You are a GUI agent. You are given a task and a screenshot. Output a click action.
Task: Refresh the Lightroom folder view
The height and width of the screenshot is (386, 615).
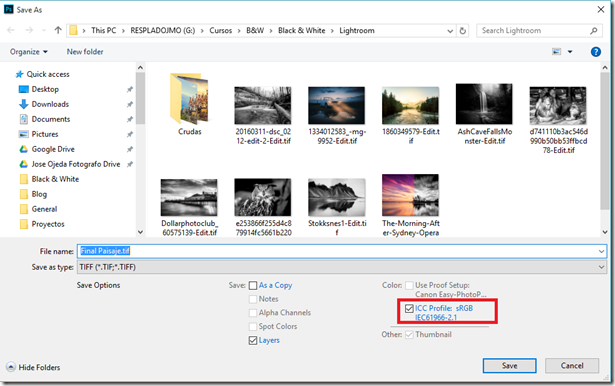tap(463, 31)
